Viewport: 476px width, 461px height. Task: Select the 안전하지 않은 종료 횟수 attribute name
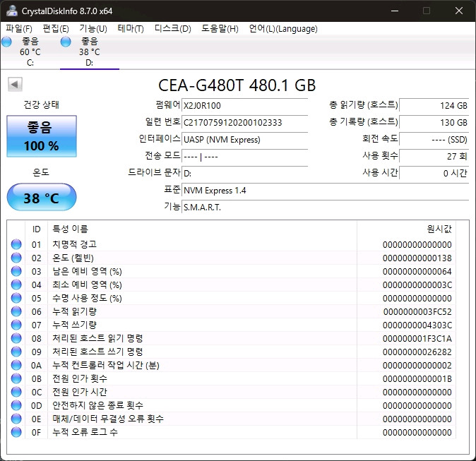pyautogui.click(x=97, y=405)
